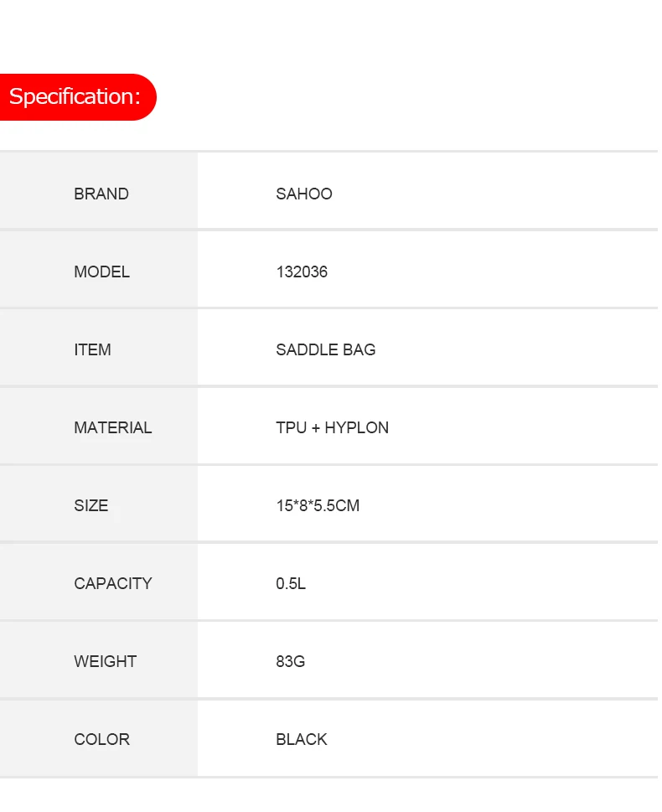Click the HYPLON word in material row
The height and width of the screenshot is (812, 662).
point(356,427)
